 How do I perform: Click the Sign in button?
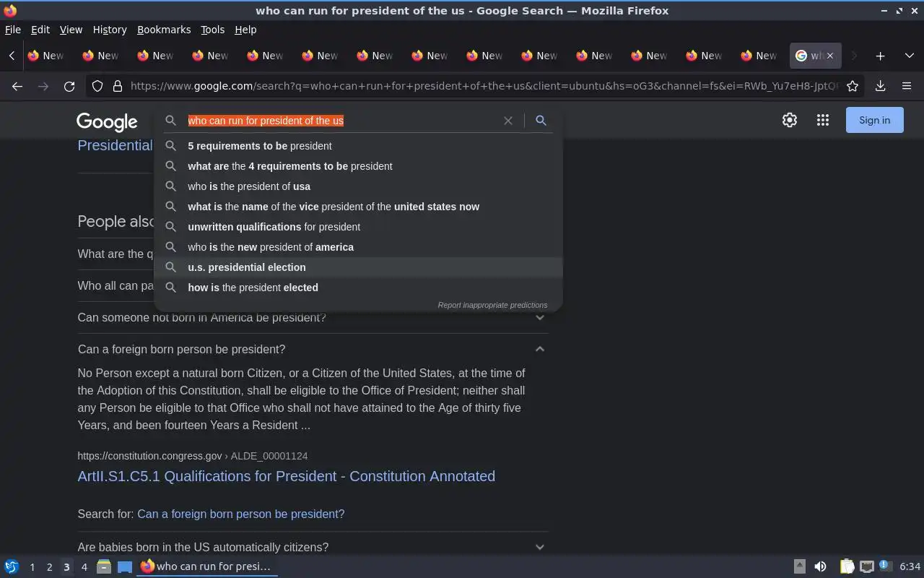pos(874,121)
